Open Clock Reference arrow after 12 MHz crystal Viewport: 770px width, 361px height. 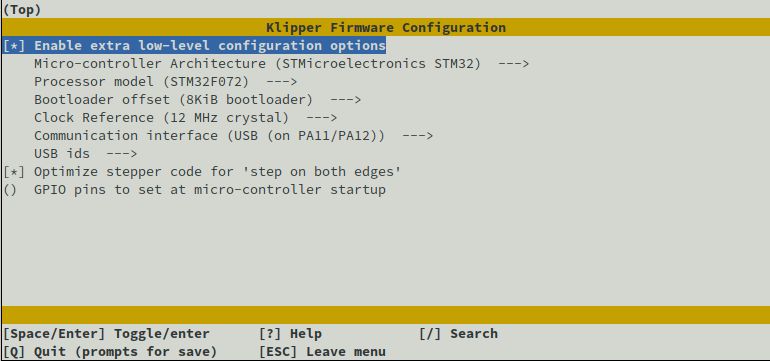(321, 118)
